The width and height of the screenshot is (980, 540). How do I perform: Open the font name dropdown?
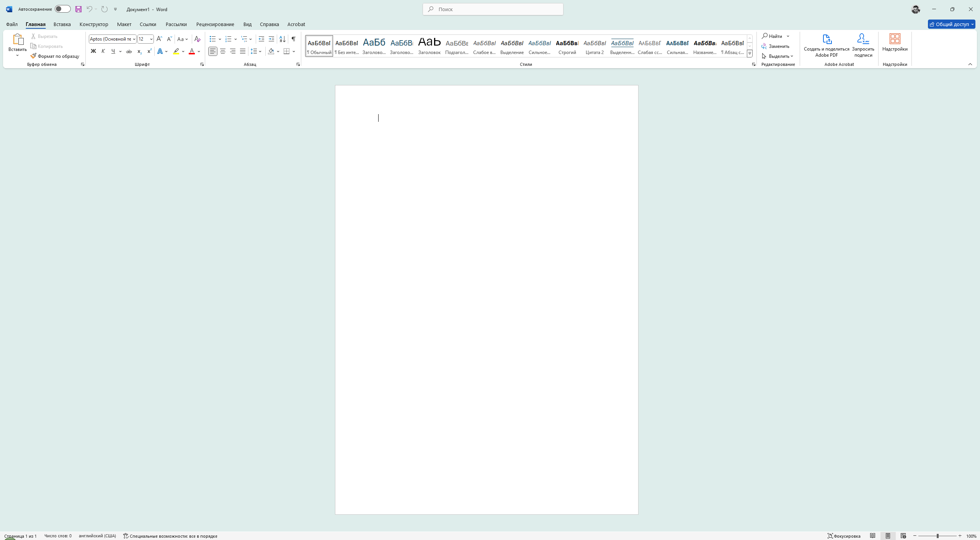click(x=134, y=39)
